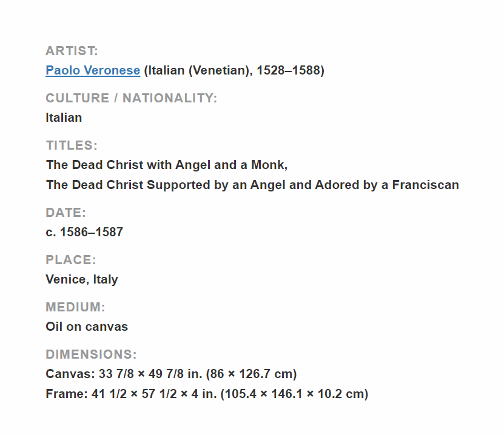Click the Frame dimensions line

click(207, 394)
